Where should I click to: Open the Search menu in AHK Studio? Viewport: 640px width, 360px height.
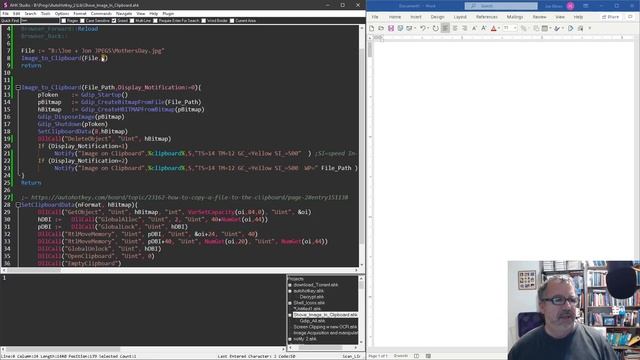[x=30, y=13]
